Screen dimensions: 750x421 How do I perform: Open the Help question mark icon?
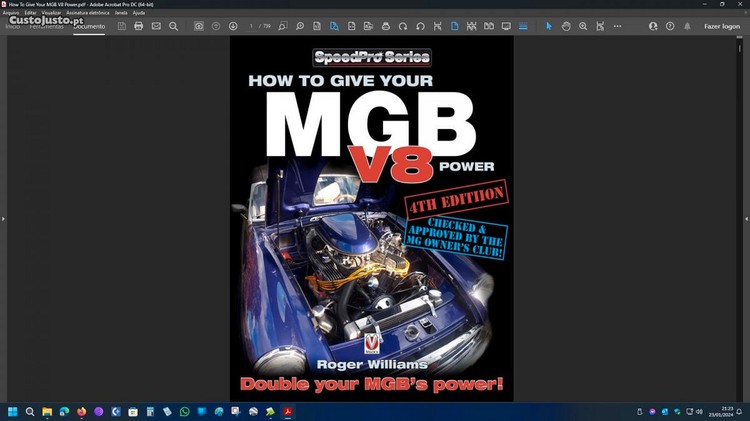click(x=670, y=26)
